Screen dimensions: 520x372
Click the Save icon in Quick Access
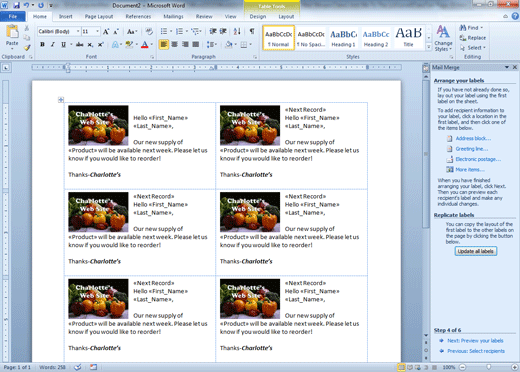coord(17,5)
